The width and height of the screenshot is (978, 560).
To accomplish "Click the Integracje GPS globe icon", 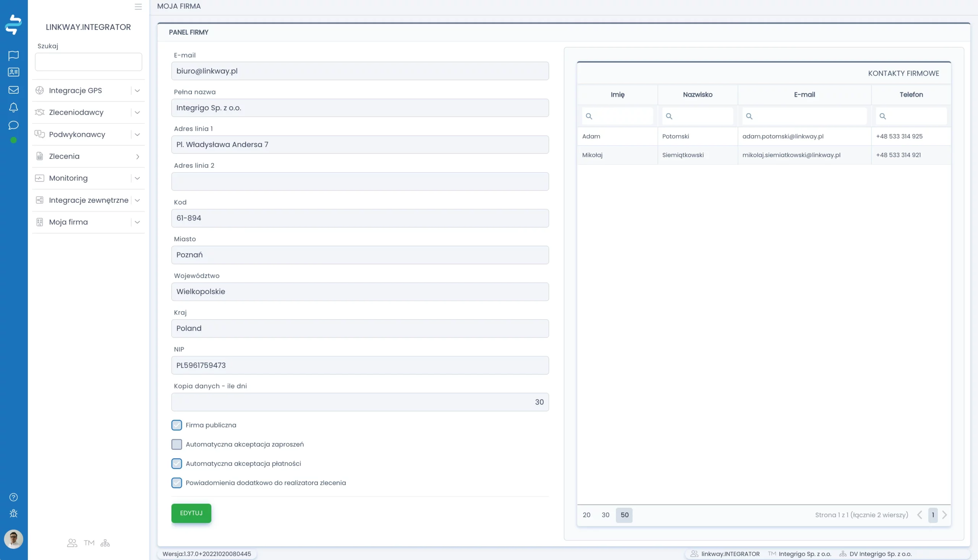I will click(x=40, y=91).
